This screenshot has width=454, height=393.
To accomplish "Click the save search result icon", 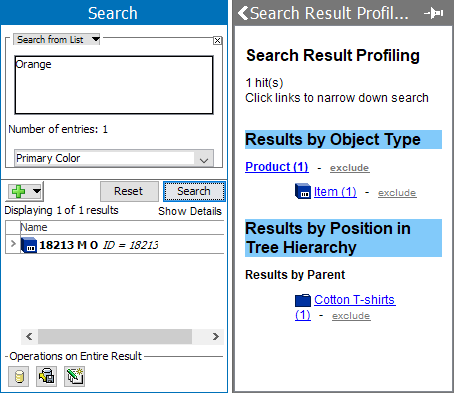I will 47,377.
